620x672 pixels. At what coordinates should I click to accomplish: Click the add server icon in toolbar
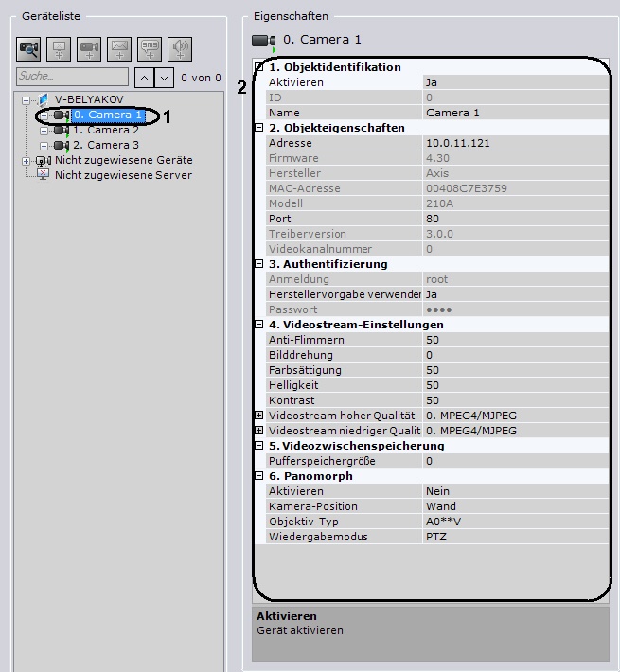59,49
